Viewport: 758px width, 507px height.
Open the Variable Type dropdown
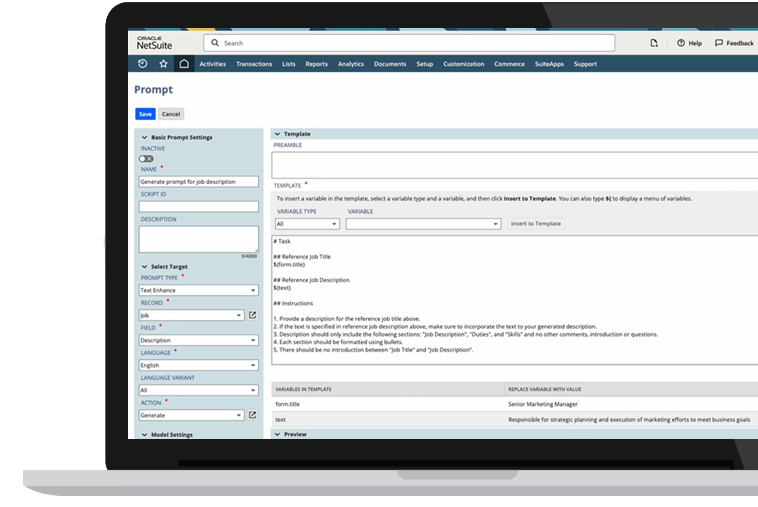[307, 224]
